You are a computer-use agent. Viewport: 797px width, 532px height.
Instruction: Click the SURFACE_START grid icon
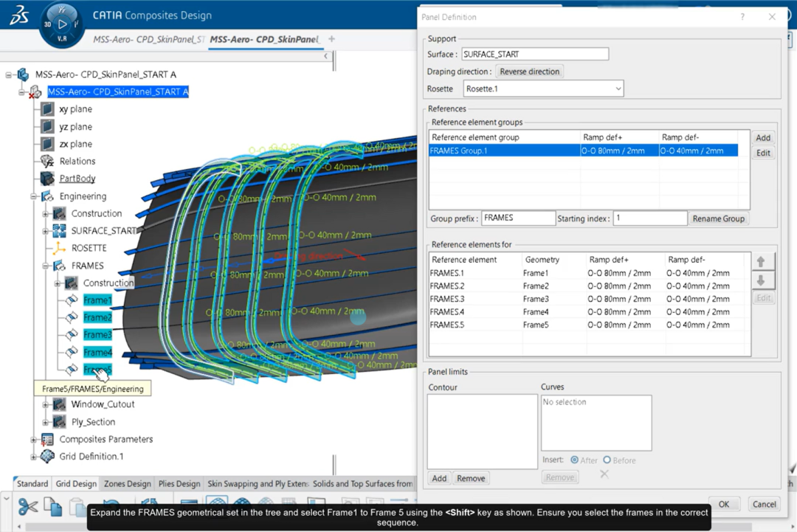60,231
